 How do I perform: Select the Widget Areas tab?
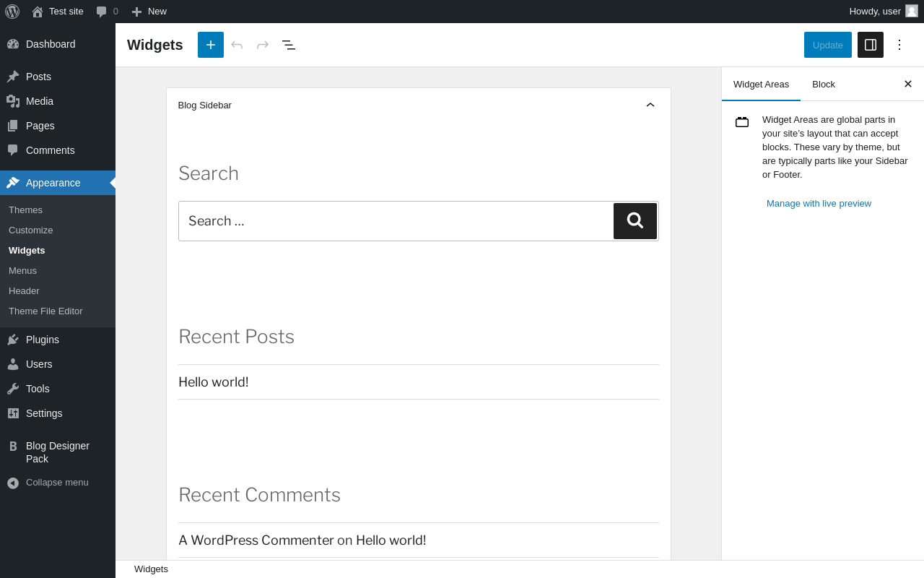point(761,84)
